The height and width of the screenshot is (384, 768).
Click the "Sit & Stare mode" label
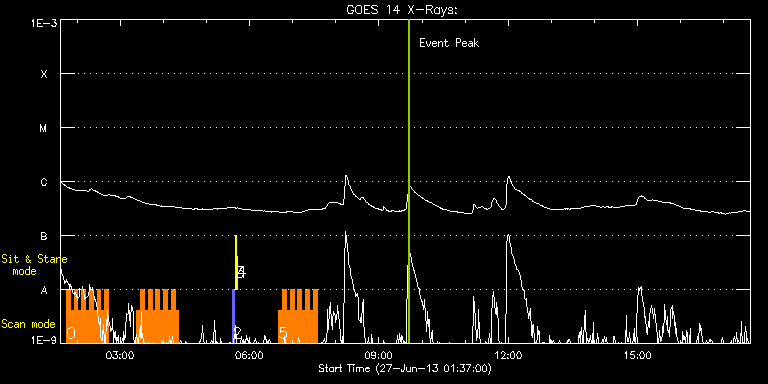(34, 264)
